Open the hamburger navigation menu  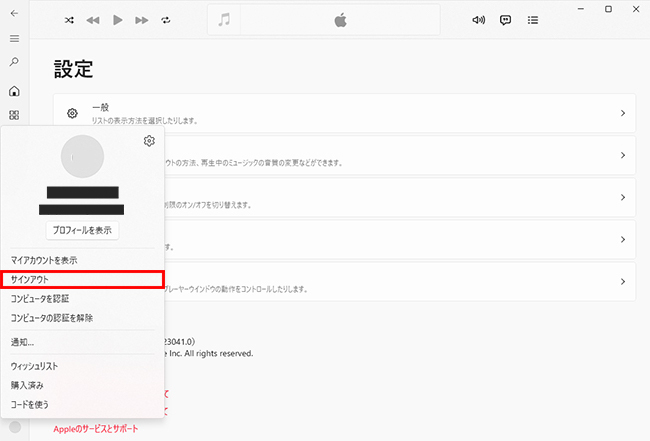click(x=14, y=39)
